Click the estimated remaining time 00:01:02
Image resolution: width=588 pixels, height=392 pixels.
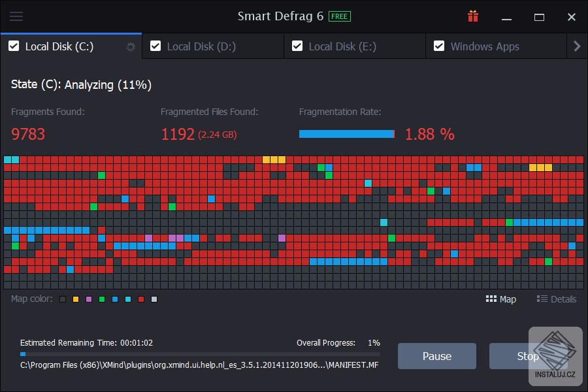pos(137,342)
